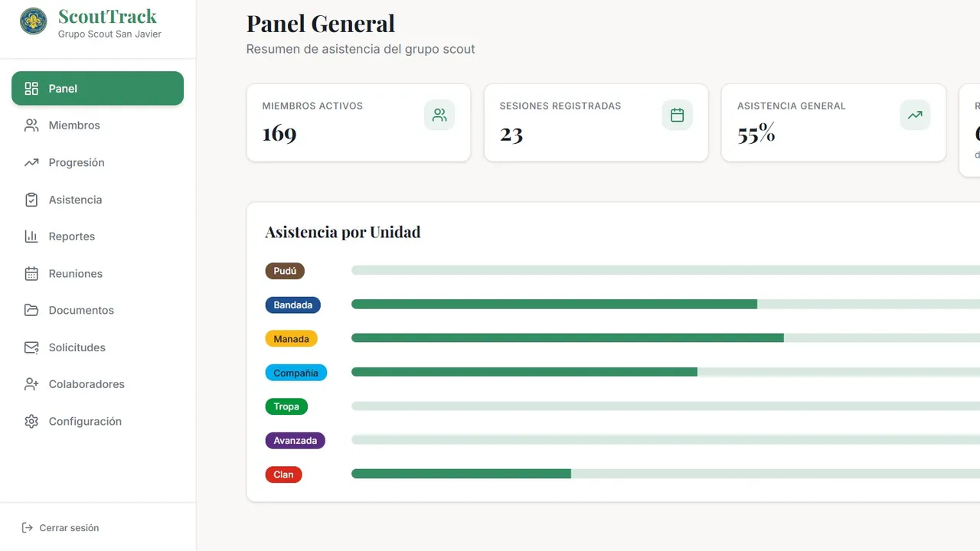980x551 pixels.
Task: Click the Tropa attendance progress bar
Action: click(665, 406)
